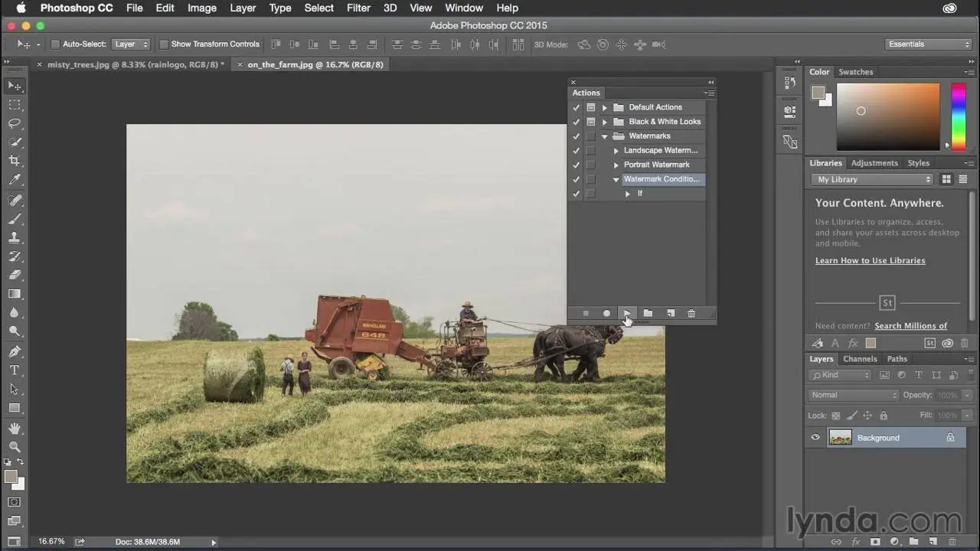Open the Essentials workspace dropdown
Screen dimensions: 980x551
click(x=928, y=44)
